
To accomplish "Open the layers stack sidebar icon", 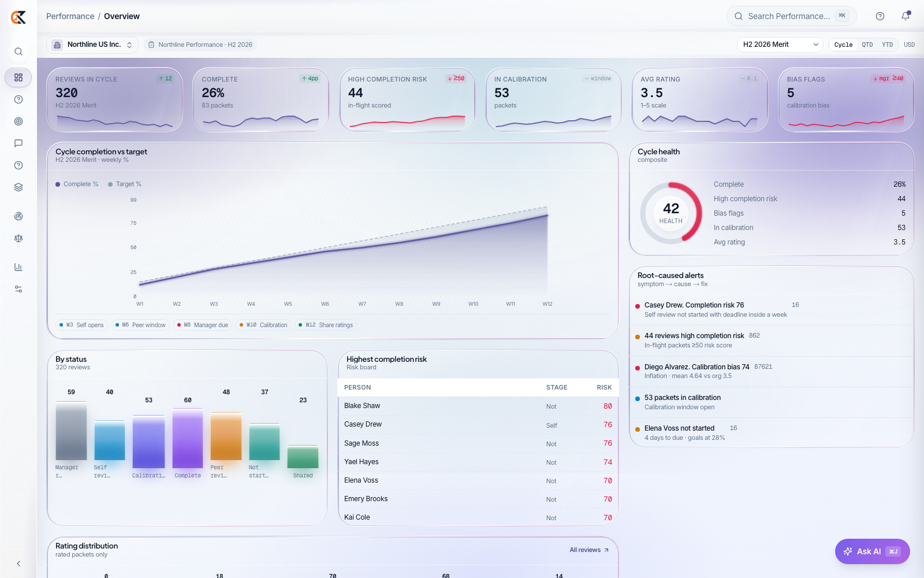I will click(18, 187).
